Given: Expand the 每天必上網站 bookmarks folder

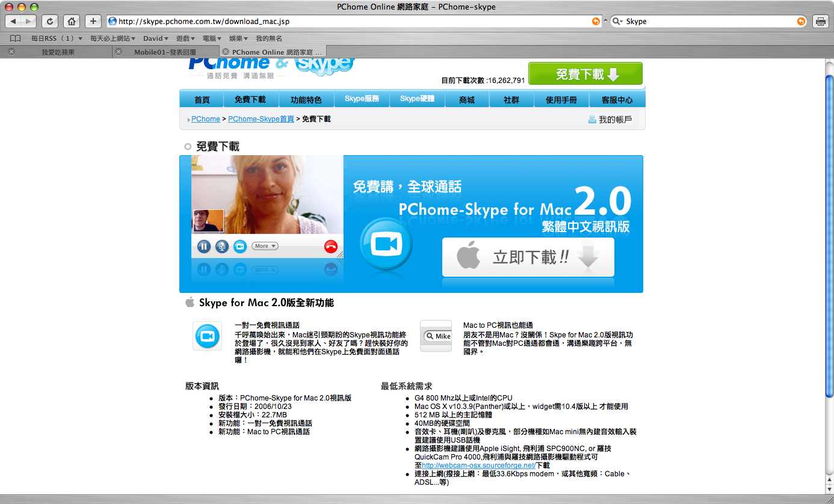Looking at the screenshot, I should pyautogui.click(x=113, y=38).
